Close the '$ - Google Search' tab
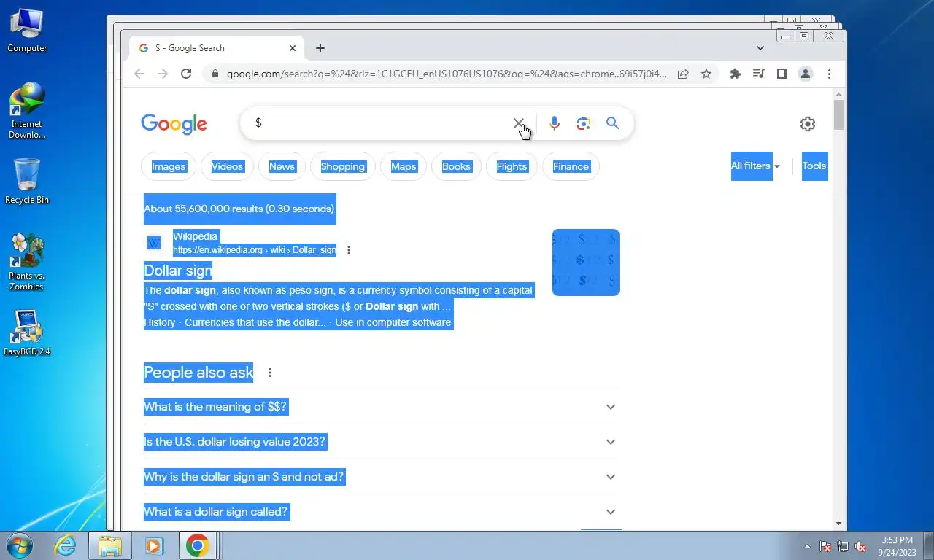 293,48
